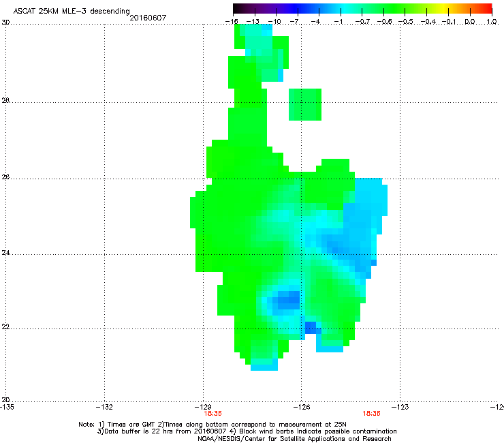Click the latitude axis label 22
The height and width of the screenshot is (443, 504).
(5, 326)
